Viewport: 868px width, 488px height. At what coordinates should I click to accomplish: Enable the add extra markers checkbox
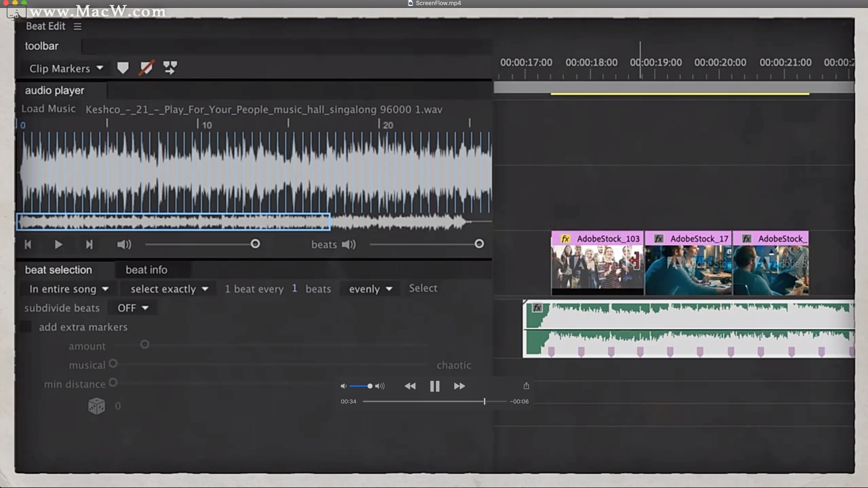pyautogui.click(x=26, y=327)
